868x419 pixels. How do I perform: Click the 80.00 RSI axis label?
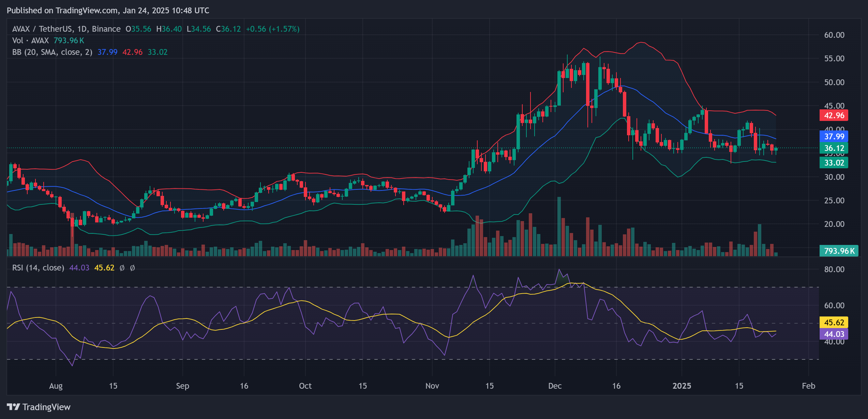[834, 269]
